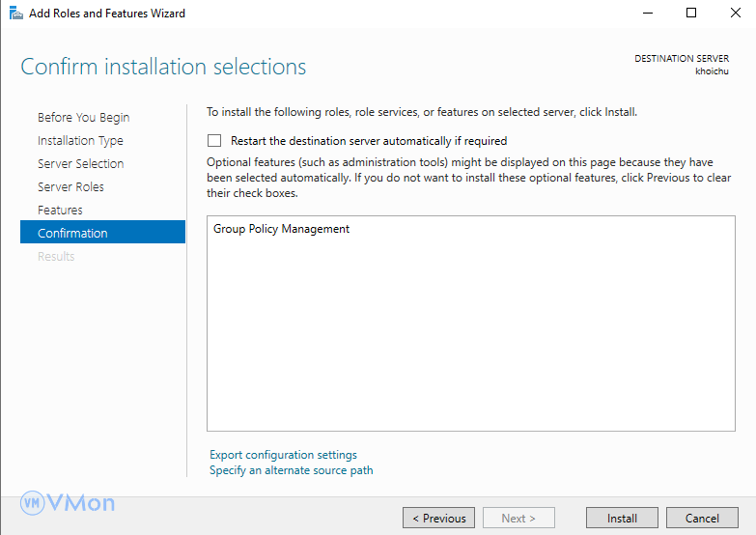This screenshot has height=535, width=756.
Task: Open the Before You Begin step
Action: point(83,118)
